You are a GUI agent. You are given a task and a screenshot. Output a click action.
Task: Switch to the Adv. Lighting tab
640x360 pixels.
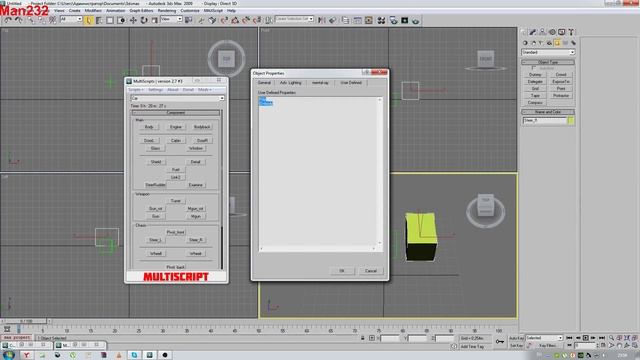291,83
